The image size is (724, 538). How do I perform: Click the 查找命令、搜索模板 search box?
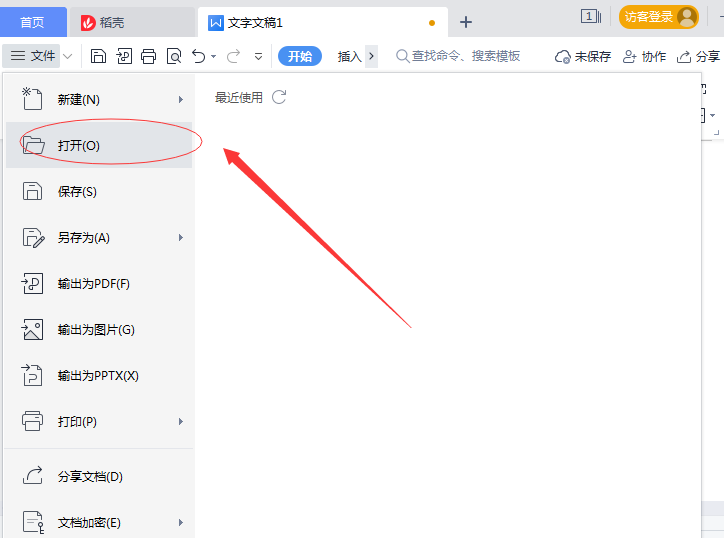point(458,56)
